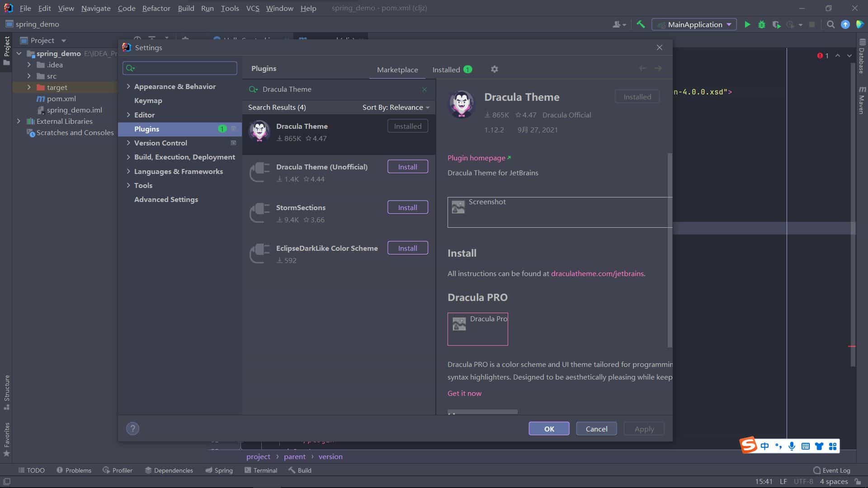Expand Editor settings category
Screen dimensions: 868x488
(x=128, y=115)
